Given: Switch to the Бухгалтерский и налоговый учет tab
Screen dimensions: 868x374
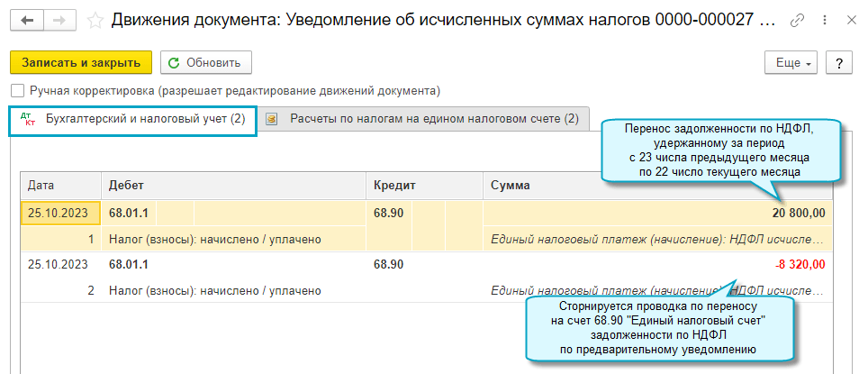Looking at the screenshot, I should (133, 119).
